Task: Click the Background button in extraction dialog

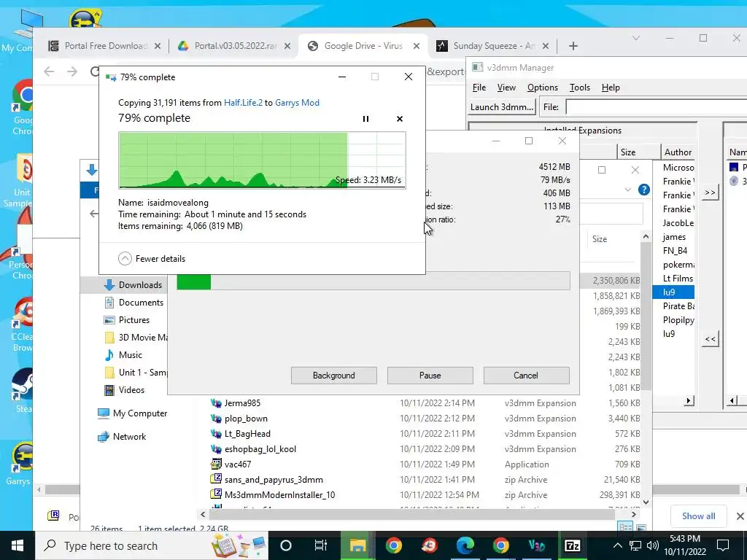Action: pos(334,376)
